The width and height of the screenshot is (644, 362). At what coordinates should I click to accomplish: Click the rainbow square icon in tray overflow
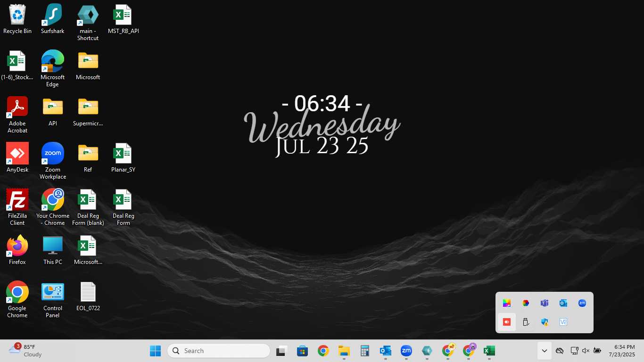pyautogui.click(x=507, y=303)
